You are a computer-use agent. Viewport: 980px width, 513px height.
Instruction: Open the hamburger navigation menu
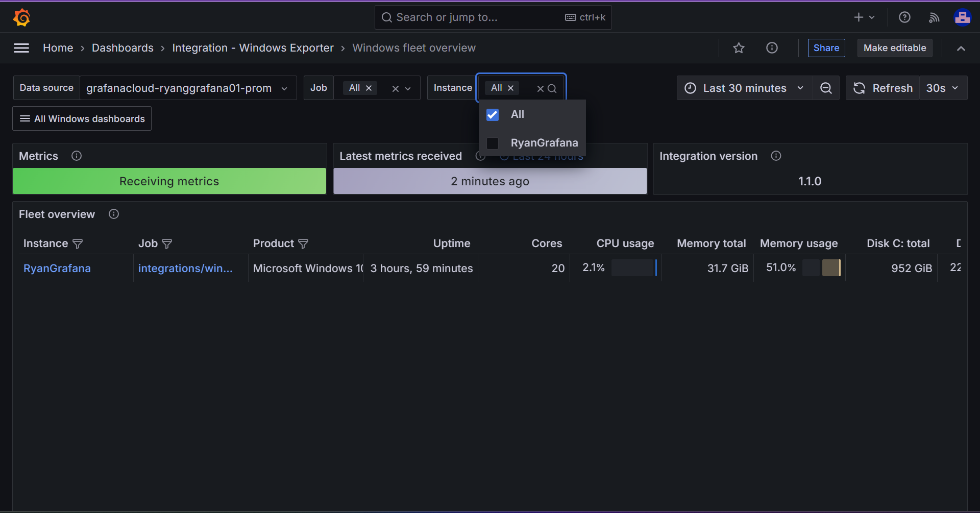[x=21, y=48]
